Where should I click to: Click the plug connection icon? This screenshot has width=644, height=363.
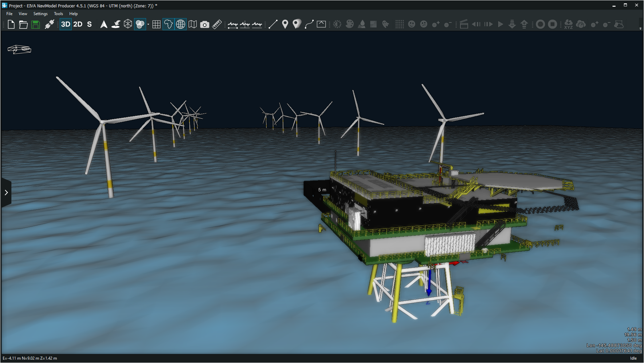click(x=49, y=24)
